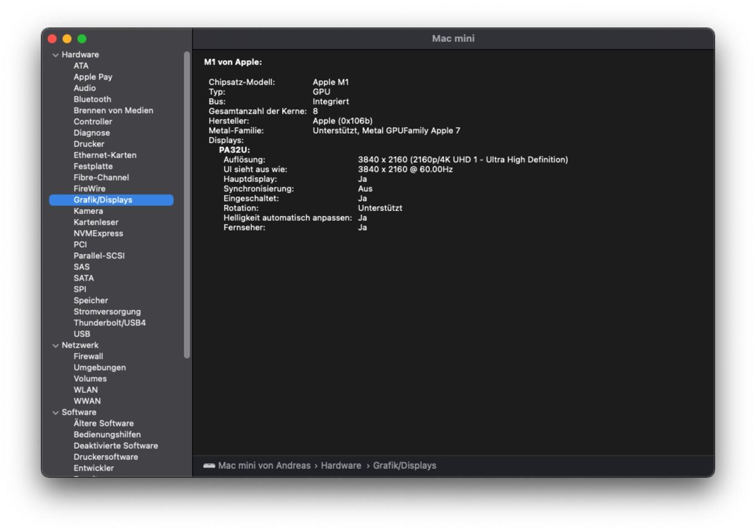
Task: Select Apple Pay in the sidebar
Action: pyautogui.click(x=93, y=77)
